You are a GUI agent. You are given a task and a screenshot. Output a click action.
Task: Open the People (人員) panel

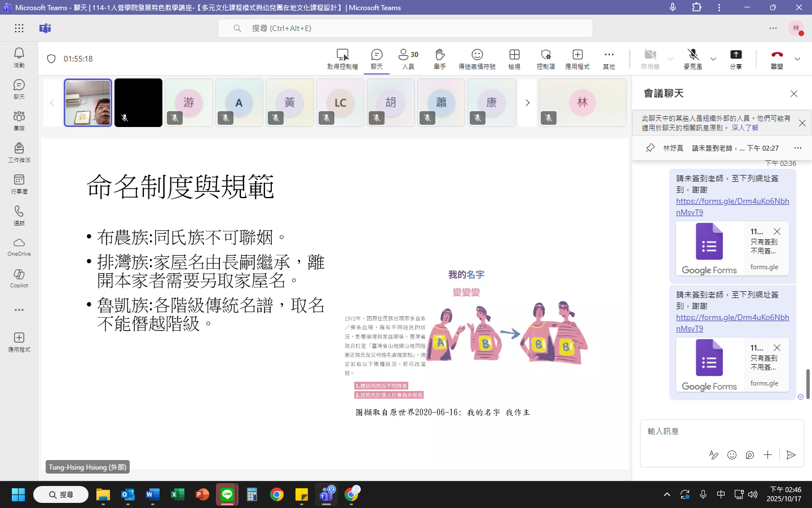pos(408,59)
